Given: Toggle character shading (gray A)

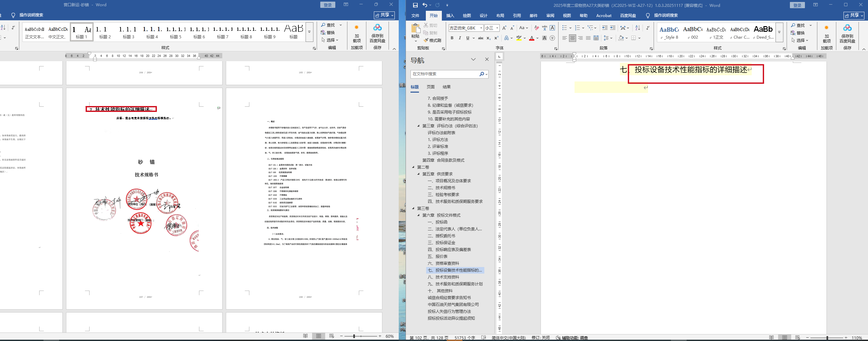Looking at the screenshot, I should coord(544,38).
